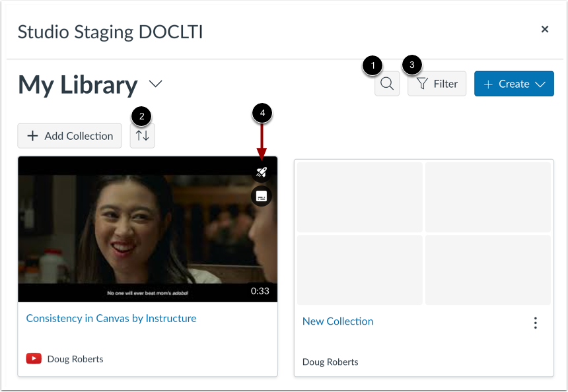The width and height of the screenshot is (568, 392).
Task: Click the captions icon on video thumbnail
Action: 261,196
